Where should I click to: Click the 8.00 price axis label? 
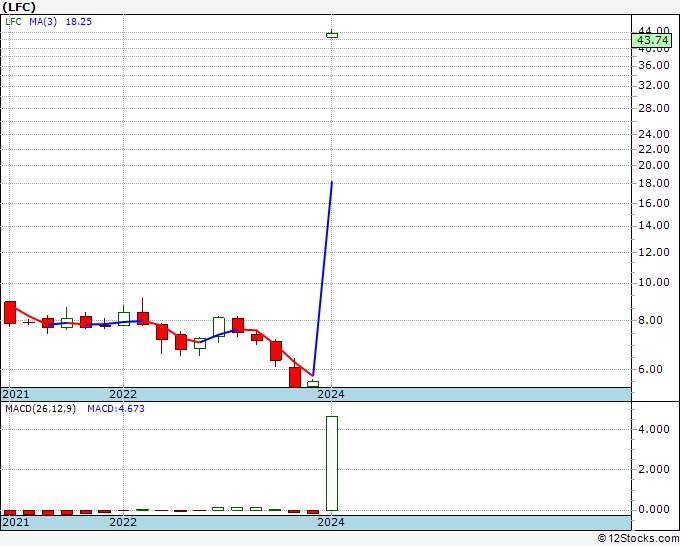pyautogui.click(x=650, y=320)
